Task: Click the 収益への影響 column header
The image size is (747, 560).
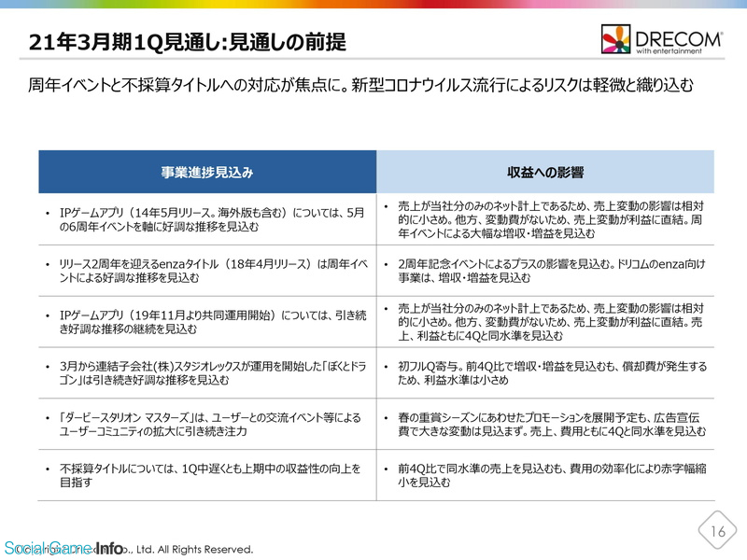Action: pos(545,172)
